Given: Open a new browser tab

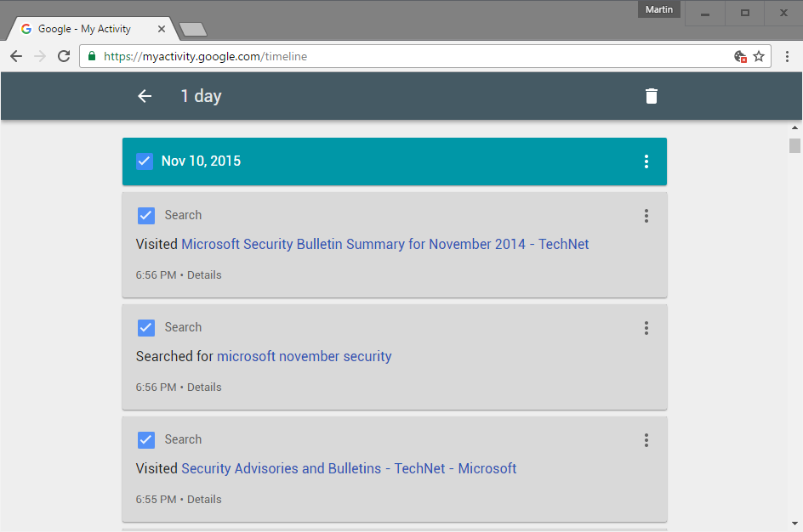Looking at the screenshot, I should click(x=194, y=30).
